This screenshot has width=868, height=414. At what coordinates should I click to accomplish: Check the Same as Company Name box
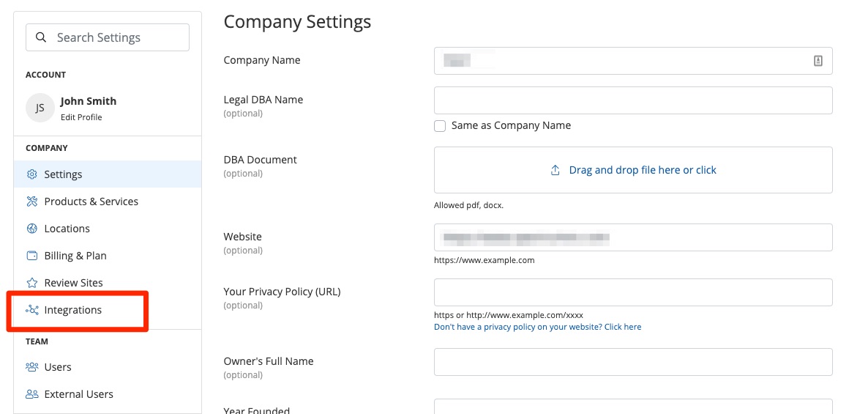[x=440, y=126]
